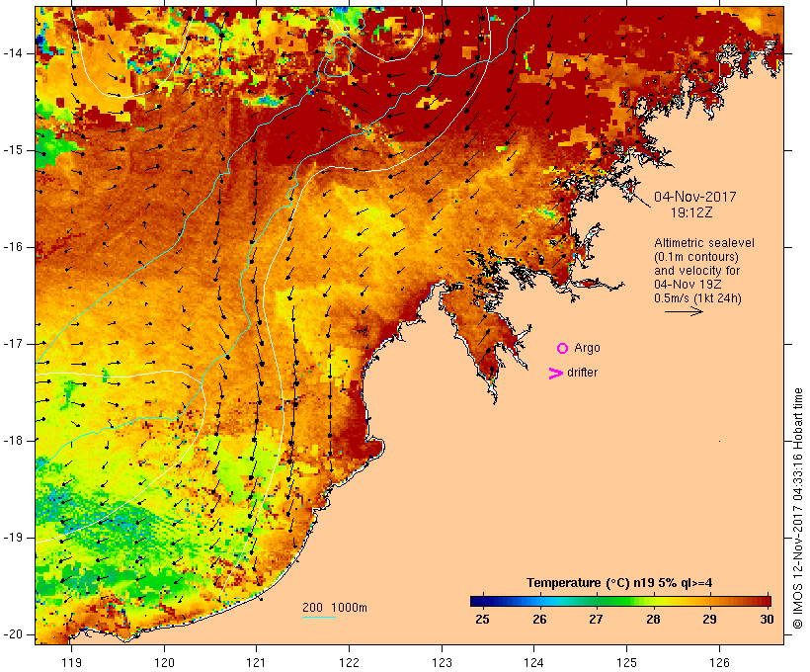
Task: Click the '04-Nov 19Z' text line
Action: click(688, 285)
